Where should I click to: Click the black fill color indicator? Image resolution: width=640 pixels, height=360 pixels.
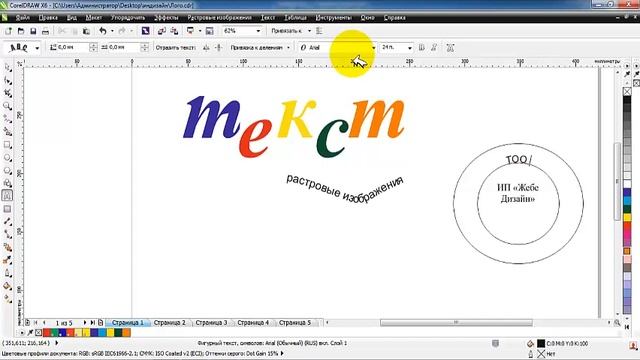tap(541, 344)
